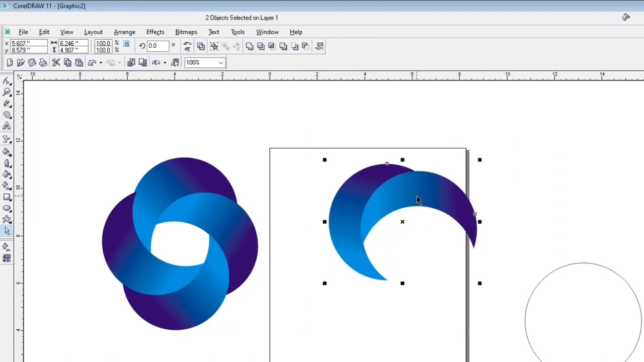Select the Eyedropper tool
The height and width of the screenshot is (362, 644).
(7, 151)
